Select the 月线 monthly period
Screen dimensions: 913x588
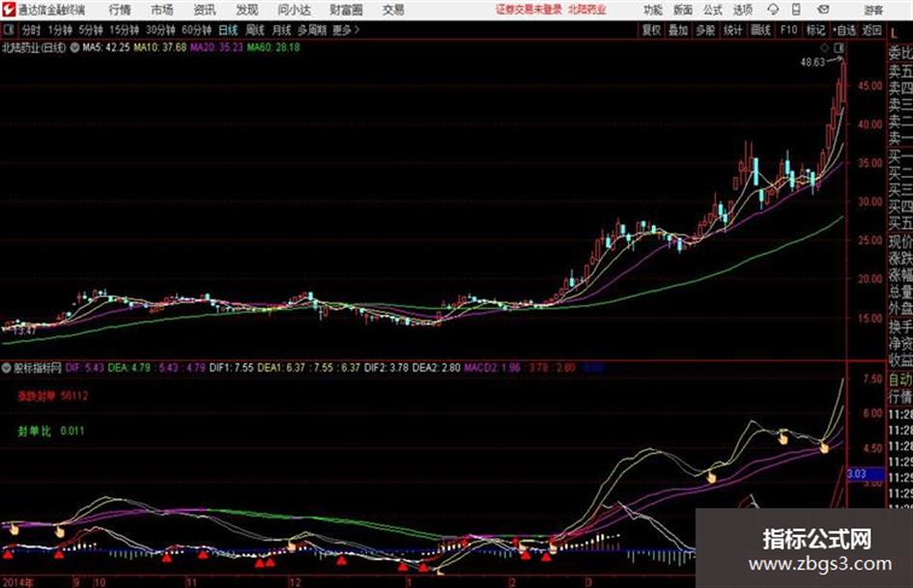coord(281,30)
